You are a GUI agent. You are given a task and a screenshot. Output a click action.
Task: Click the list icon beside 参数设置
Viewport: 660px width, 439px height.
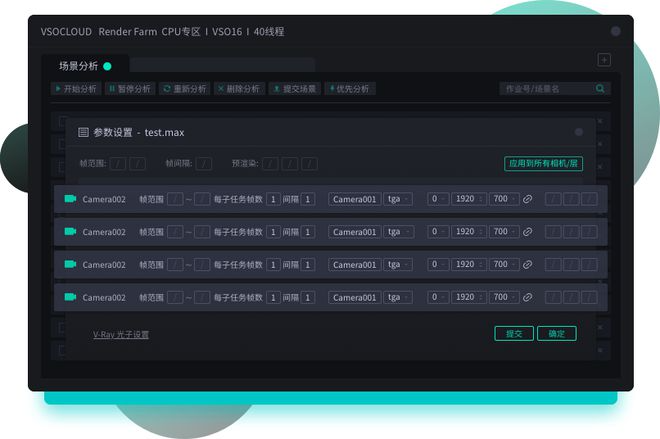point(83,133)
